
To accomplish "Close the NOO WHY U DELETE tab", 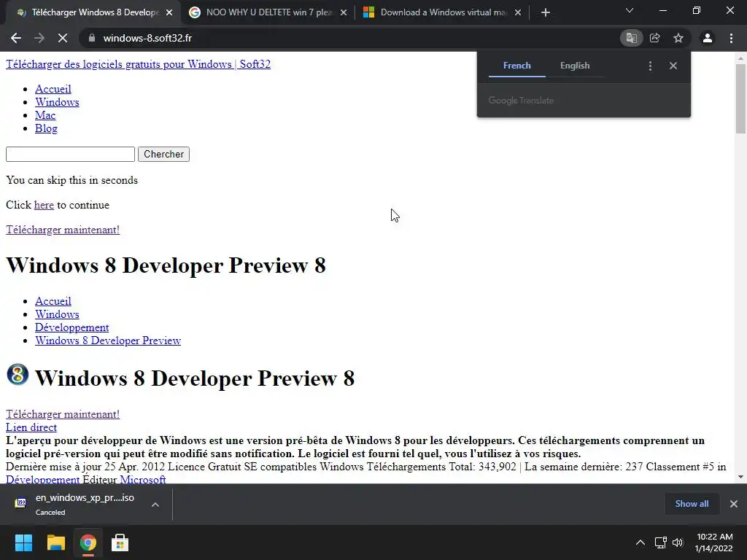I will pos(344,13).
